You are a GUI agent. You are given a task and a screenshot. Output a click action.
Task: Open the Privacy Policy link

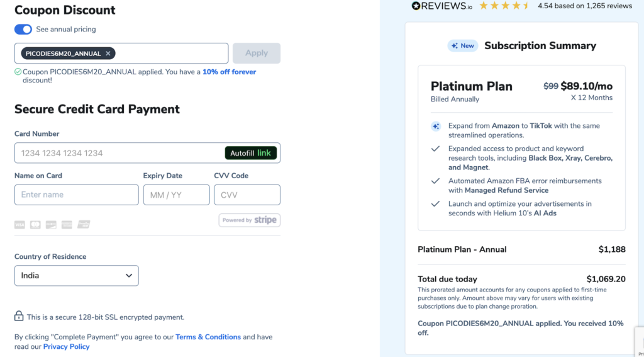[66, 346]
